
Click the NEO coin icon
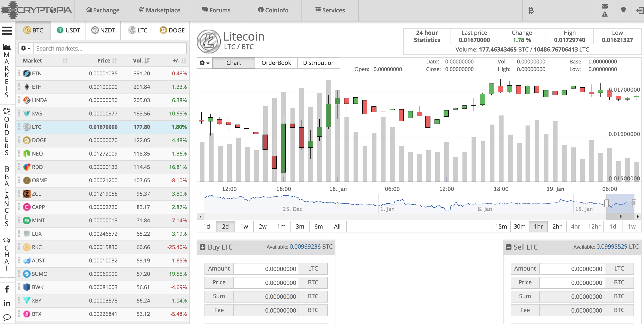tap(27, 153)
